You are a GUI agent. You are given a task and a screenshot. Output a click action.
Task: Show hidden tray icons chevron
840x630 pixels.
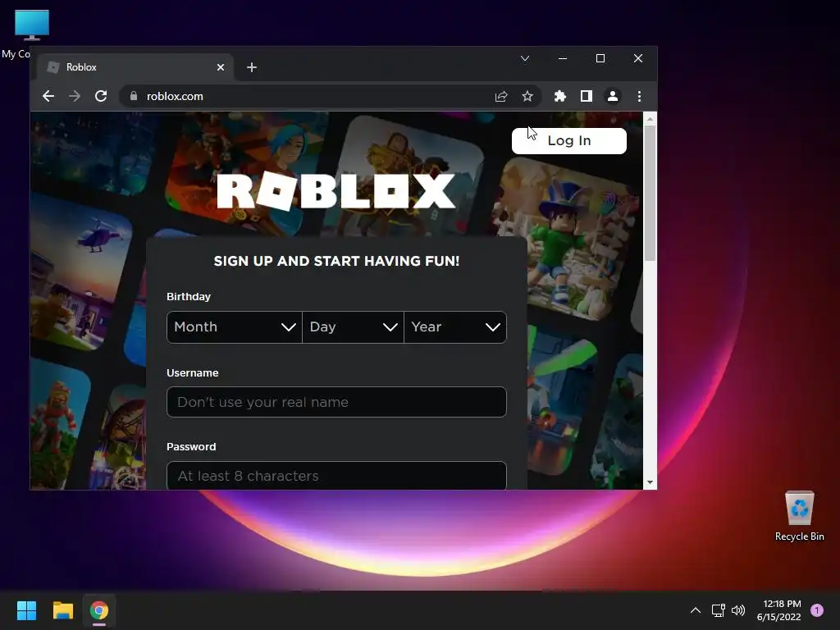pyautogui.click(x=696, y=610)
